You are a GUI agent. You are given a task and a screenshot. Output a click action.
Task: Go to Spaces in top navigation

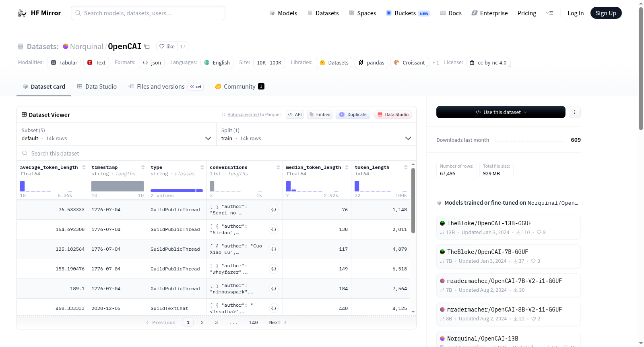[362, 13]
